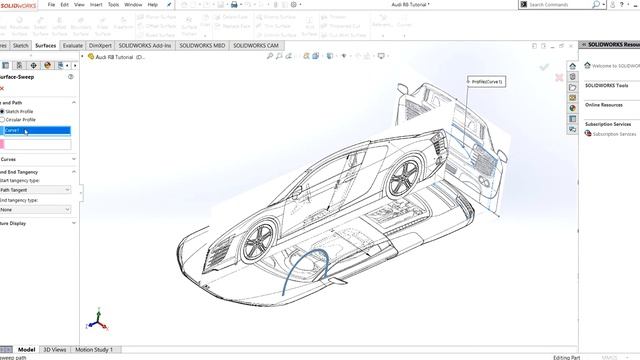Image resolution: width=640 pixels, height=360 pixels.
Task: Click Audi R8 Tutorial part name in flyout tree
Action: 120,57
